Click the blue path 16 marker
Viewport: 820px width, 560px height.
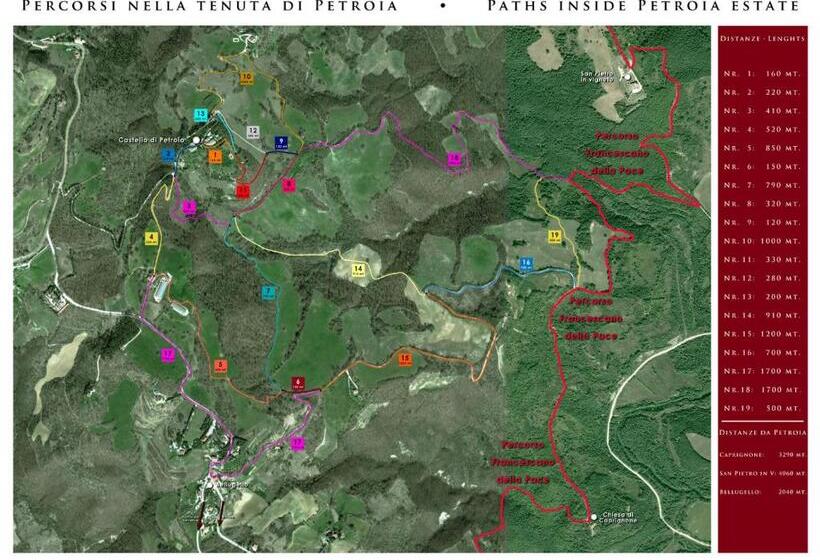[x=526, y=263]
